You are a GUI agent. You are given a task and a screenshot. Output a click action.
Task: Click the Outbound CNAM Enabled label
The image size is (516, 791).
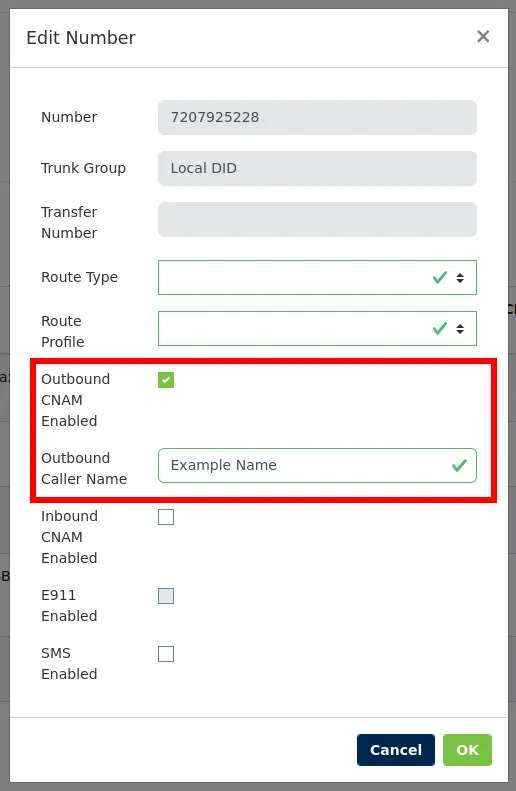[x=75, y=400]
